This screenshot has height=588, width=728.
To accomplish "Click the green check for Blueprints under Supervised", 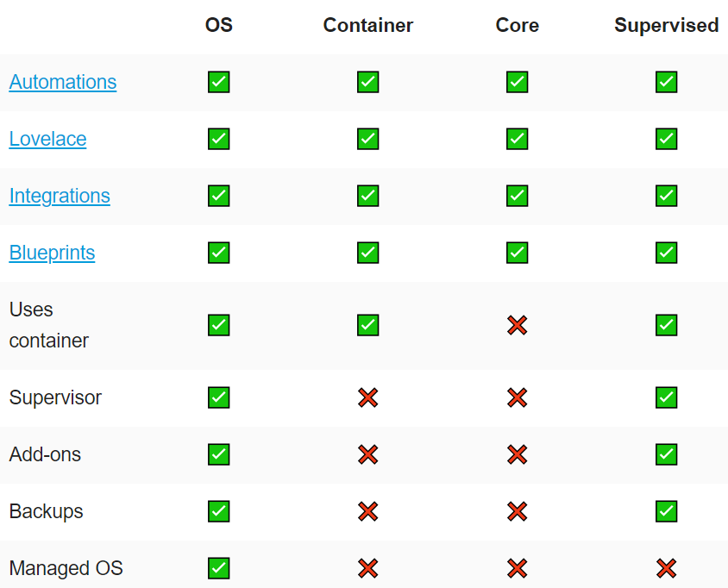I will pos(666,253).
